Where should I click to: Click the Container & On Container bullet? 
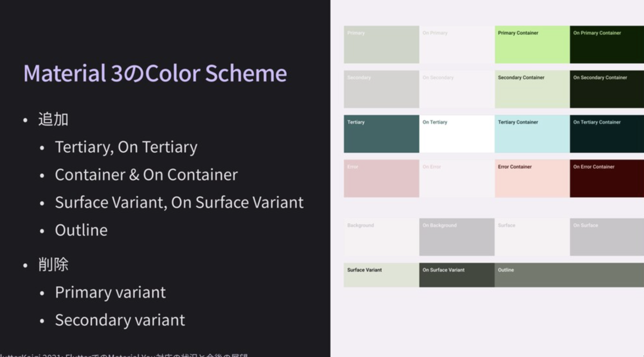pos(147,175)
